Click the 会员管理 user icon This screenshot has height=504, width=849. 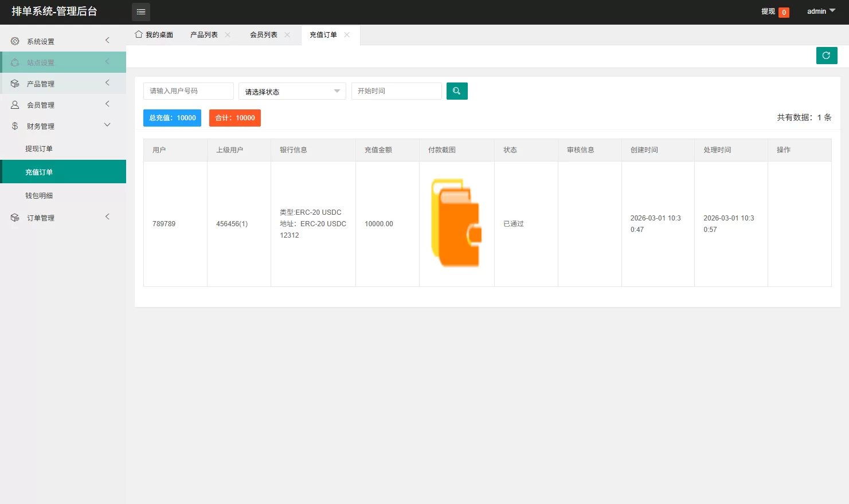[x=15, y=105]
